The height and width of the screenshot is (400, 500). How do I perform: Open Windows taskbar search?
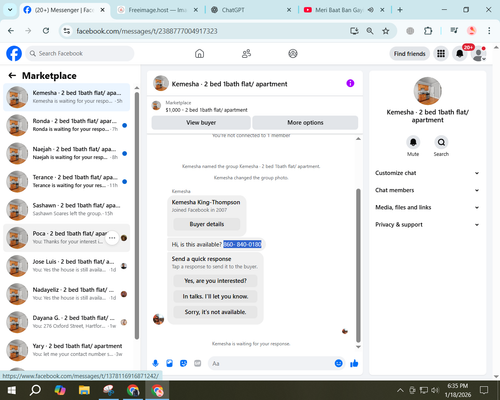35,390
